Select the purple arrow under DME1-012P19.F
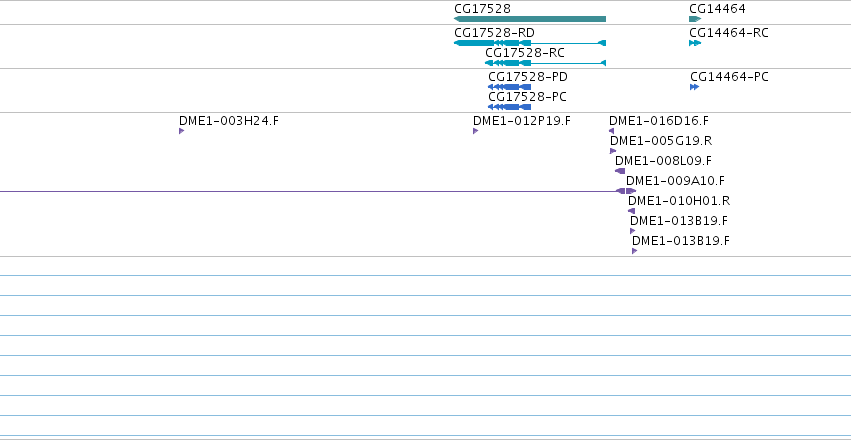Screen dimensions: 851x440 pyautogui.click(x=475, y=131)
